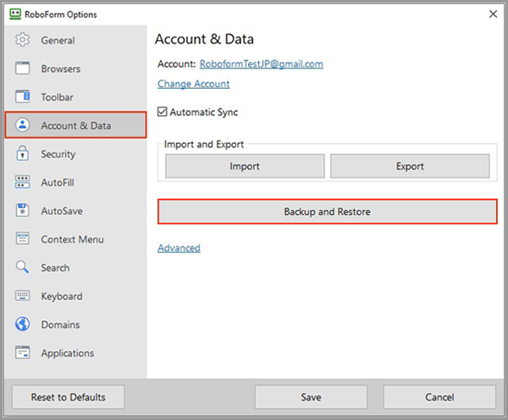Image resolution: width=508 pixels, height=420 pixels.
Task: Click the Import button
Action: coord(245,166)
